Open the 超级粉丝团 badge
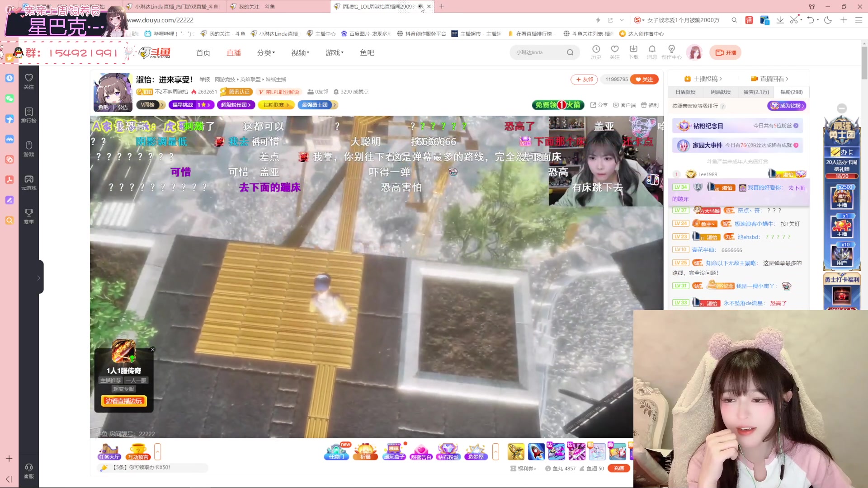The image size is (868, 488). pos(235,105)
